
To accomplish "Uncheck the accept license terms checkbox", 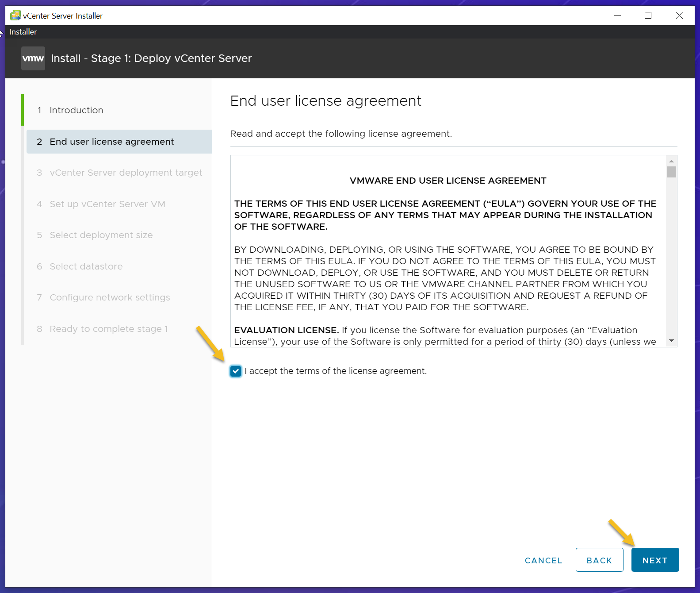I will 236,371.
